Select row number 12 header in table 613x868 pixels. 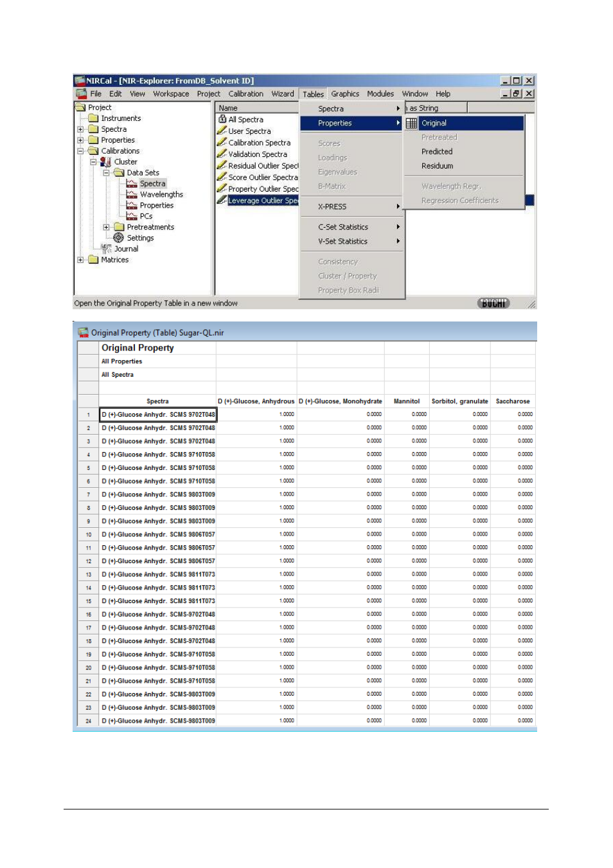tap(89, 561)
